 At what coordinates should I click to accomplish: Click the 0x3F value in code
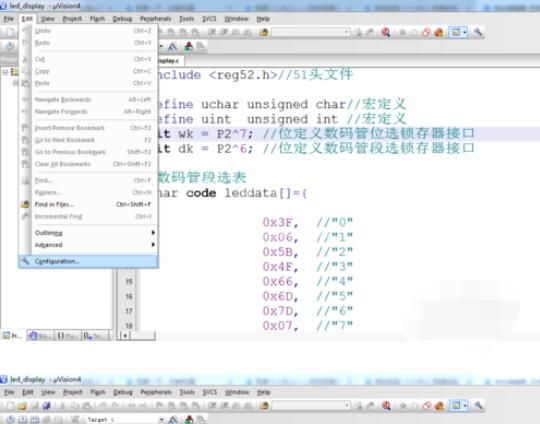click(x=277, y=223)
